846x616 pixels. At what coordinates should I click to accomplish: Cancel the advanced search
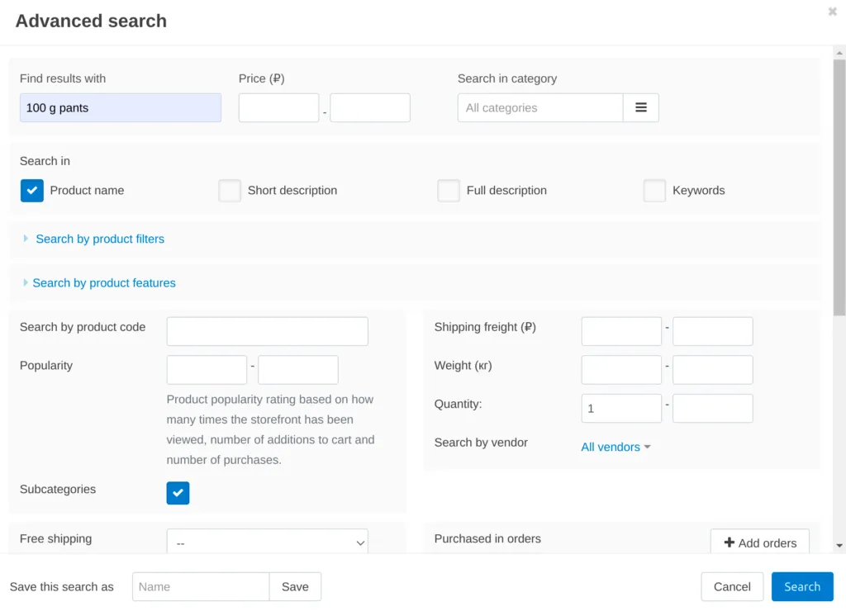[732, 587]
